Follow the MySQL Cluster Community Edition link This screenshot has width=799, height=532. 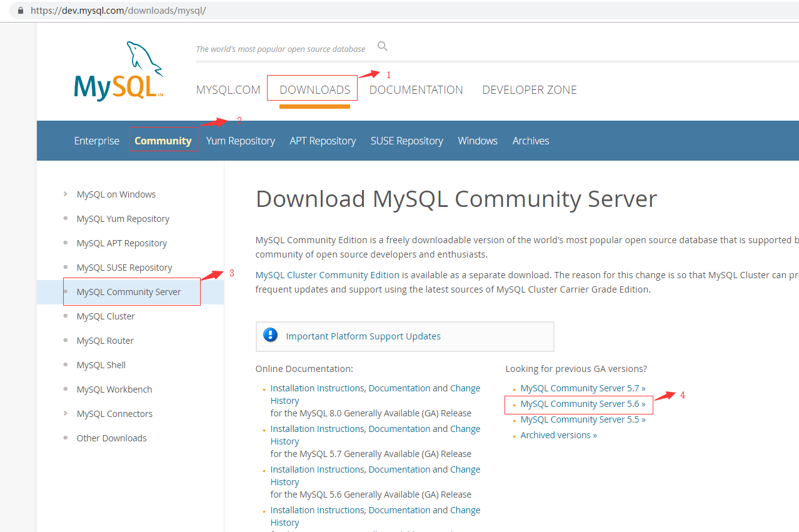[x=328, y=274]
